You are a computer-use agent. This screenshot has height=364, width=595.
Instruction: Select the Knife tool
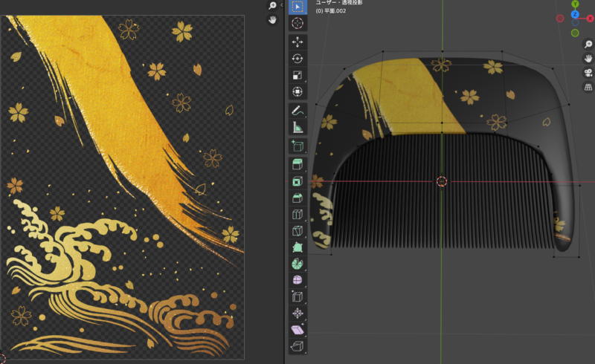pos(297,231)
